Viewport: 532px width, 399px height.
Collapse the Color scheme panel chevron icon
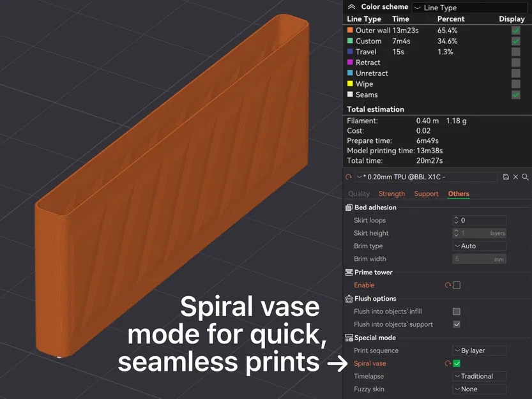click(x=351, y=7)
